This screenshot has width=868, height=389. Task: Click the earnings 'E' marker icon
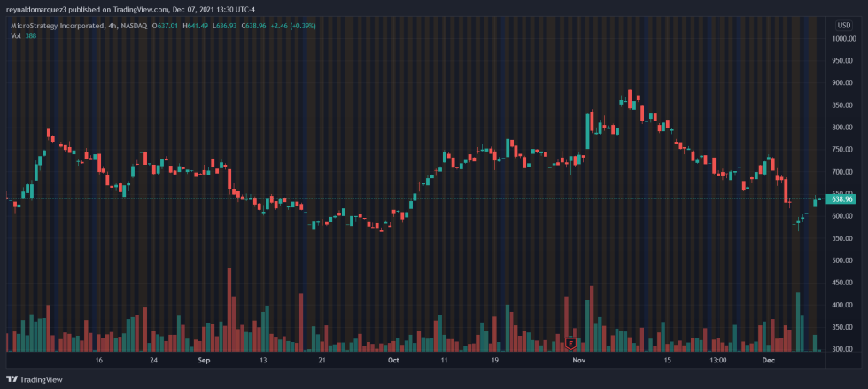(570, 344)
